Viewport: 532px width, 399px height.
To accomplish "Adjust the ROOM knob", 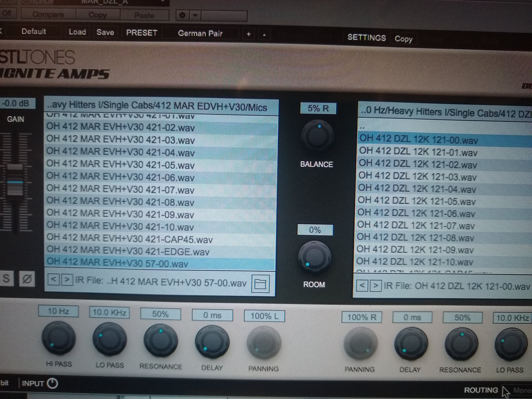I will coord(315,257).
